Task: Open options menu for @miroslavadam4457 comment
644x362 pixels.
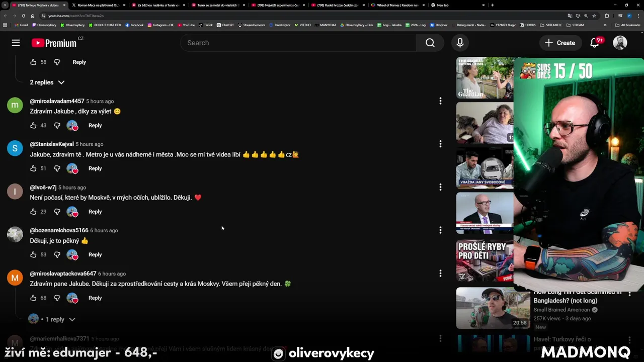Action: pyautogui.click(x=440, y=101)
